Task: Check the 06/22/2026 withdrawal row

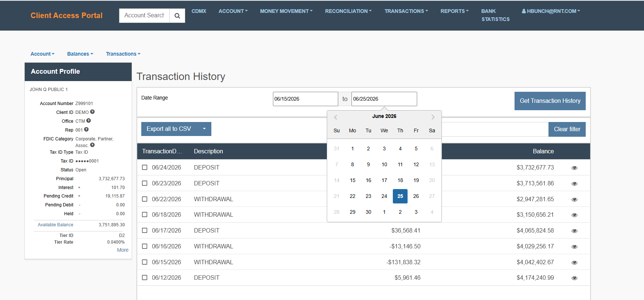Action: point(145,199)
